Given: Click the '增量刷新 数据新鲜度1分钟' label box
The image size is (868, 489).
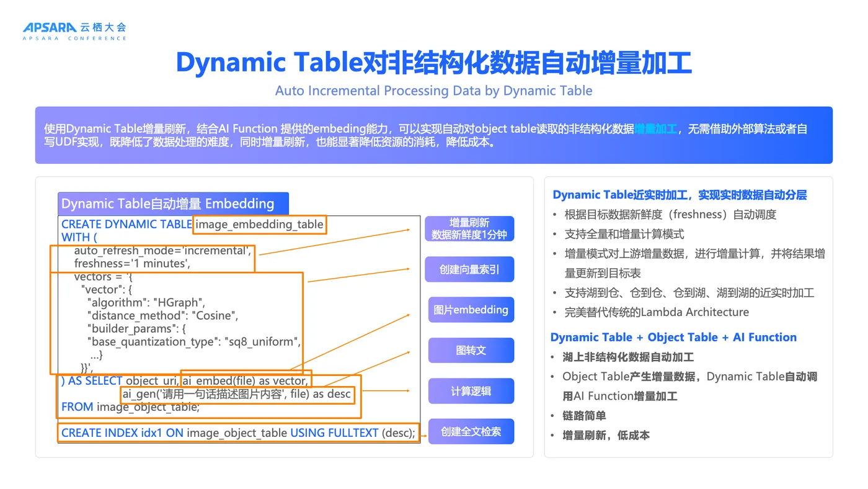Looking at the screenshot, I should 469,228.
